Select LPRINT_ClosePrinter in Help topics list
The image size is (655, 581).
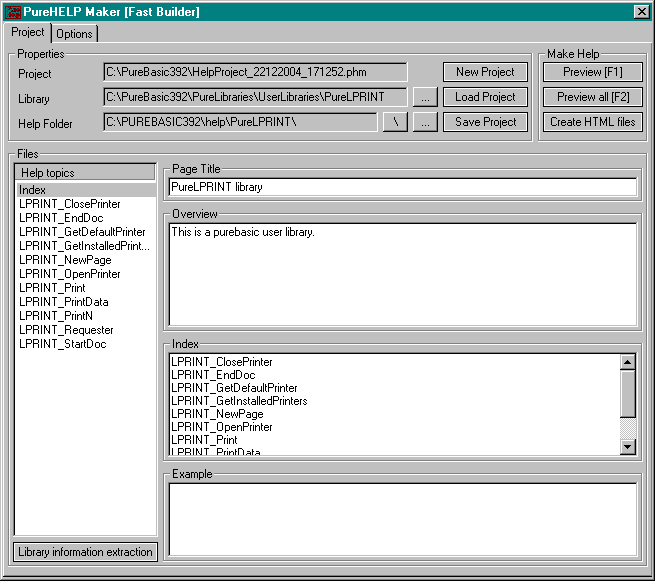[69, 204]
